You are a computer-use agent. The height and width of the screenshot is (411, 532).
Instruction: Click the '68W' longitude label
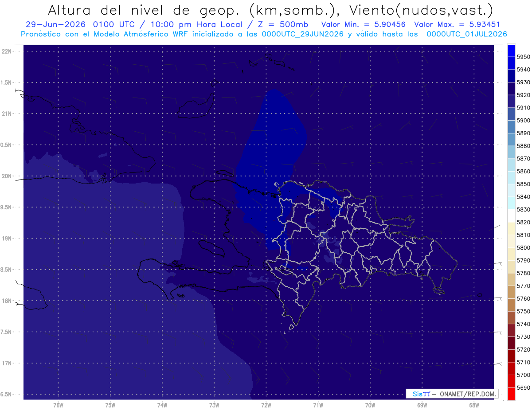click(474, 405)
